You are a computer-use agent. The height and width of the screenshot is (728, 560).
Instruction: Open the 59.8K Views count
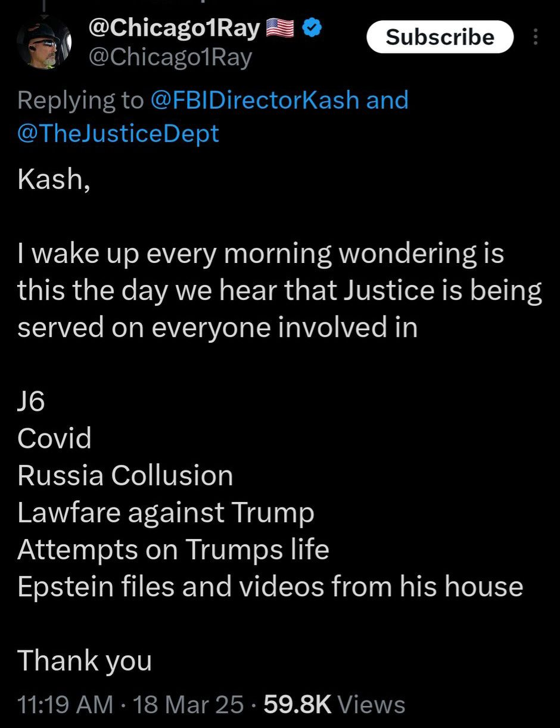tap(334, 705)
